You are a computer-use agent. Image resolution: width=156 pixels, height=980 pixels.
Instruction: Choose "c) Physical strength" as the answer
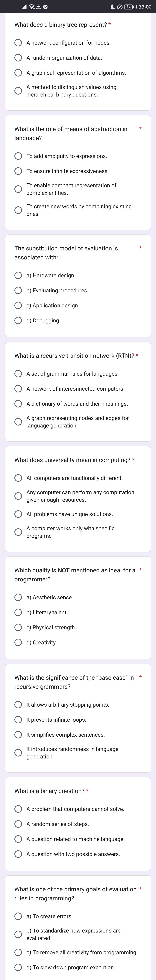18,627
